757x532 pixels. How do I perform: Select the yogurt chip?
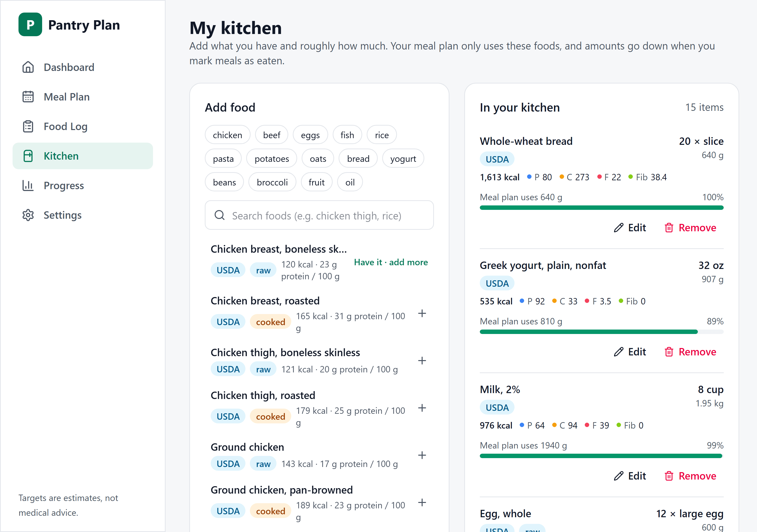pyautogui.click(x=403, y=159)
